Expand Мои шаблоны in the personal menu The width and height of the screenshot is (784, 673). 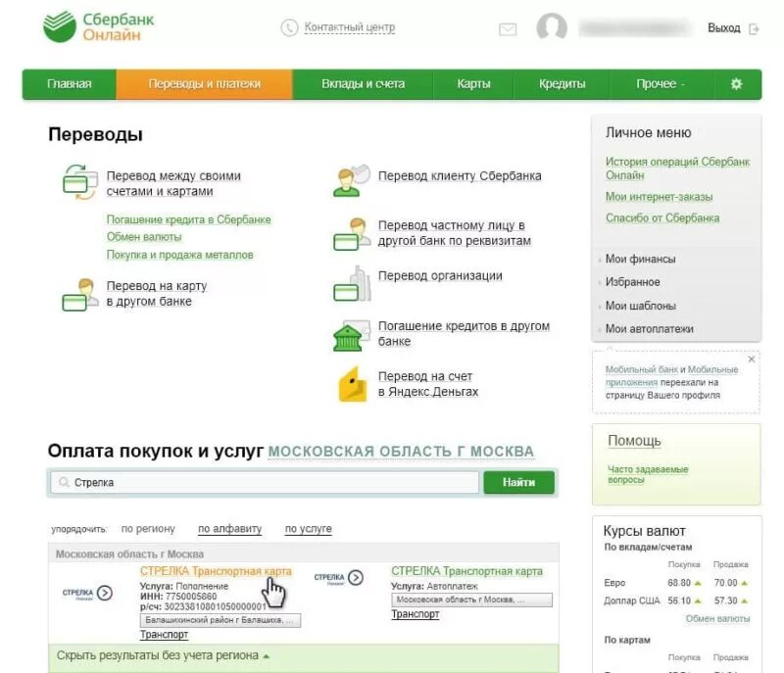pyautogui.click(x=641, y=306)
